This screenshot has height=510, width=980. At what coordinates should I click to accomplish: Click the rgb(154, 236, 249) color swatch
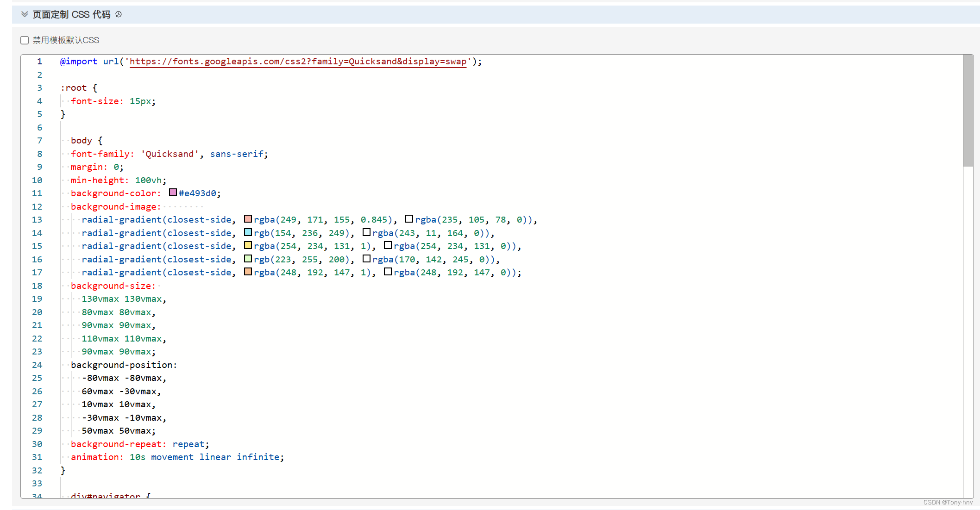(248, 232)
